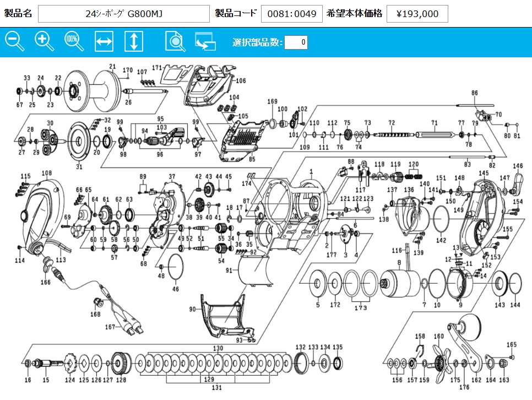
Task: Click the 選択部品数 count field
Action: tap(296, 42)
